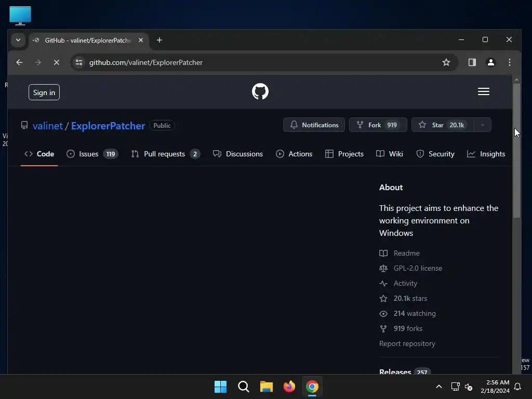Click the page vertical scrollbar thumb
Screen dimensions: 532x399
[x=516, y=151]
